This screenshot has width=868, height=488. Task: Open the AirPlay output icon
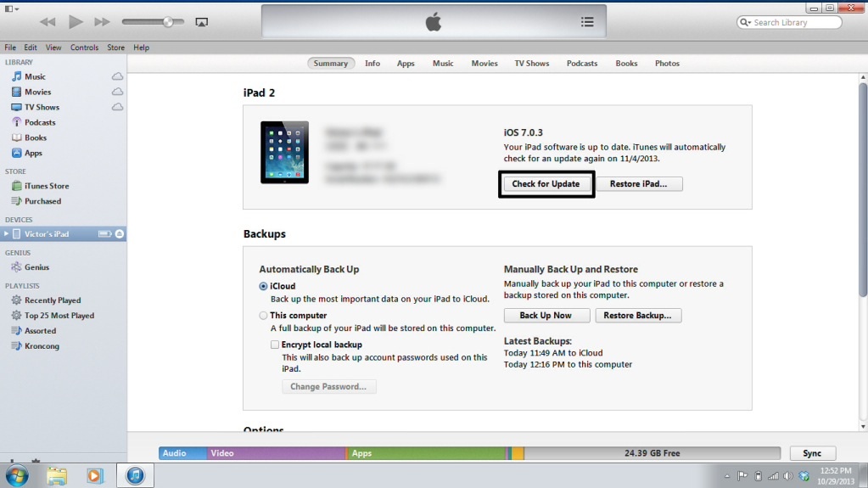pos(201,22)
